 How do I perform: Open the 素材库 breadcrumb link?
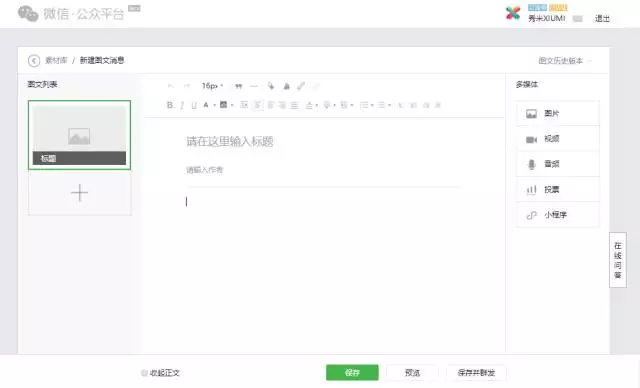coord(56,60)
